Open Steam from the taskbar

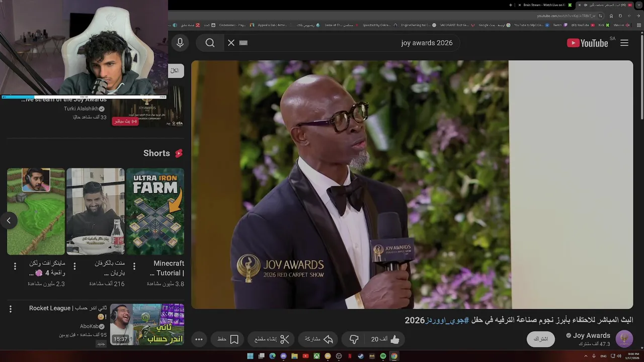point(361,356)
